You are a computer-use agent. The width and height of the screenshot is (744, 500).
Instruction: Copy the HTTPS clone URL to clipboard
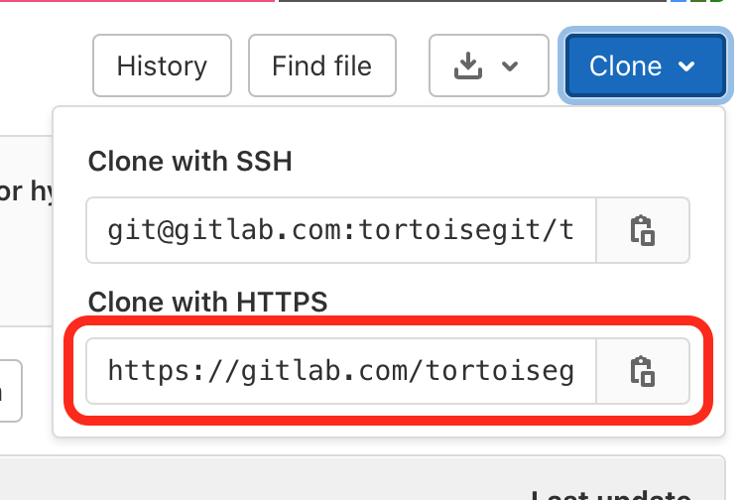tap(642, 371)
